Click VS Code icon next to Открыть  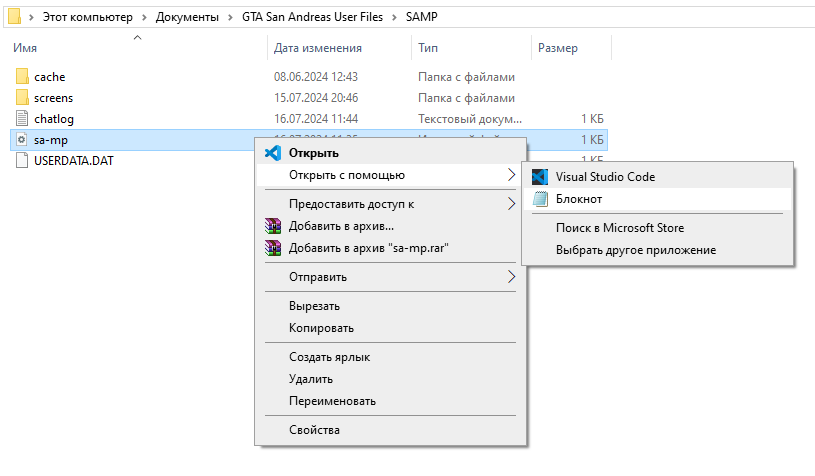point(271,153)
